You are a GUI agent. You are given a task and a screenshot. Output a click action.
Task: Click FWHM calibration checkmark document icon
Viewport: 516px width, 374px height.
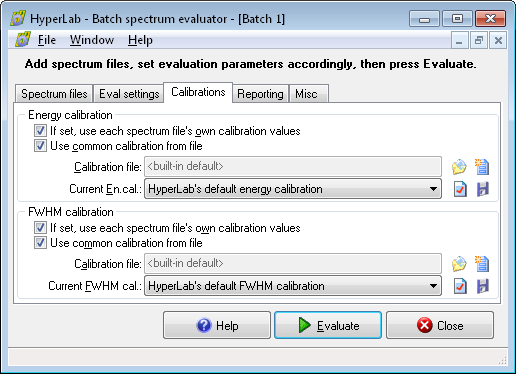point(460,286)
